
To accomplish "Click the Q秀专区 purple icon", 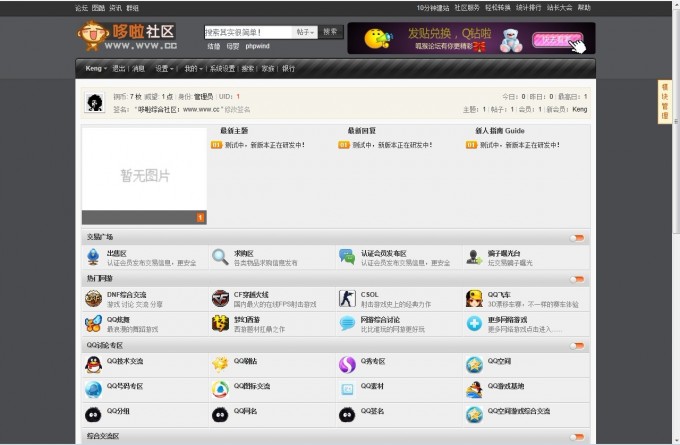I will click(347, 365).
